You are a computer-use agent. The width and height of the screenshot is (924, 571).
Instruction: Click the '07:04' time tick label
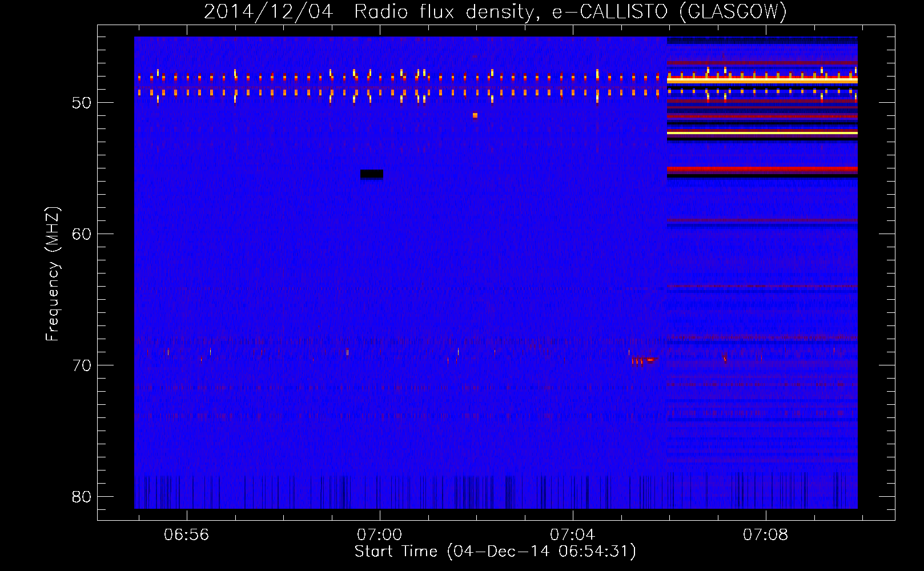point(573,535)
